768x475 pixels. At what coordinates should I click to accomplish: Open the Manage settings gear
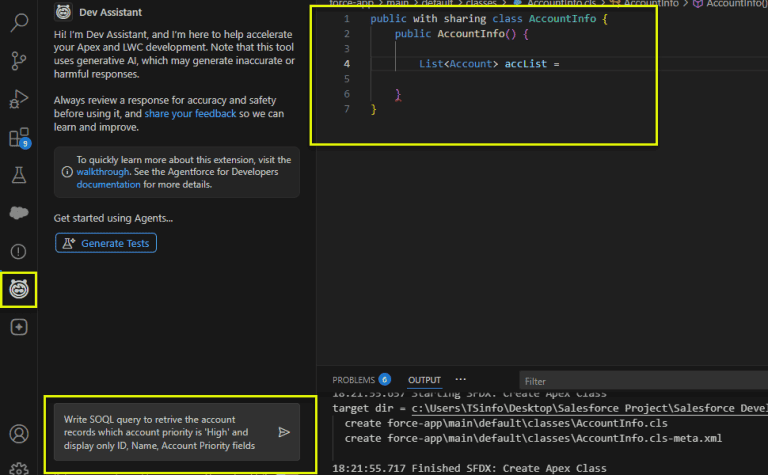(x=19, y=469)
